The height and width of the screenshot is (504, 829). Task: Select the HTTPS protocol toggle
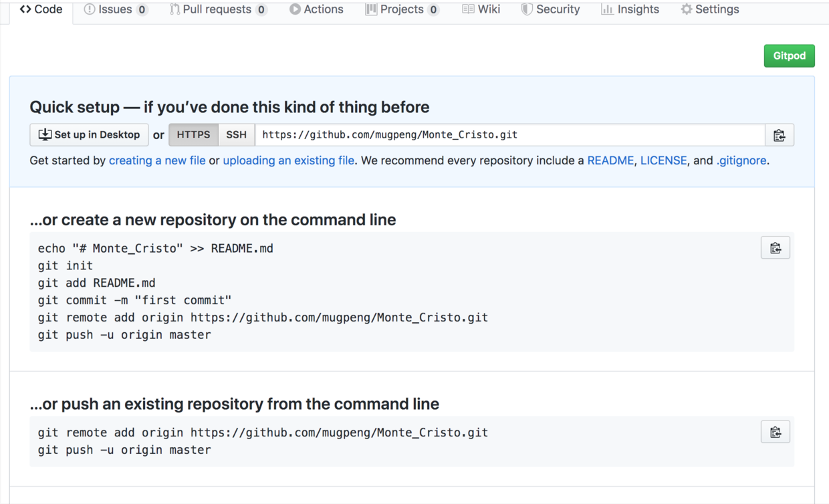point(193,135)
